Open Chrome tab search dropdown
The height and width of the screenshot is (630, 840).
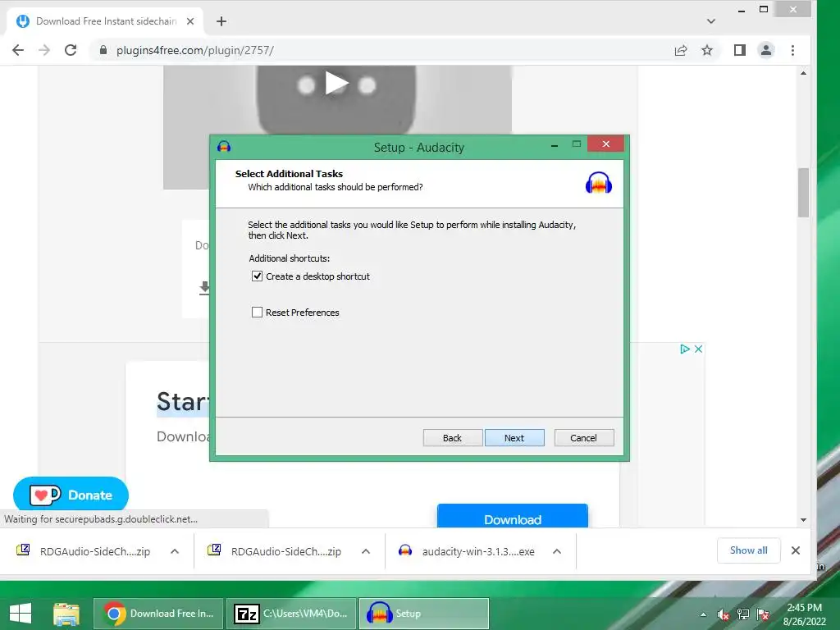[x=711, y=21]
